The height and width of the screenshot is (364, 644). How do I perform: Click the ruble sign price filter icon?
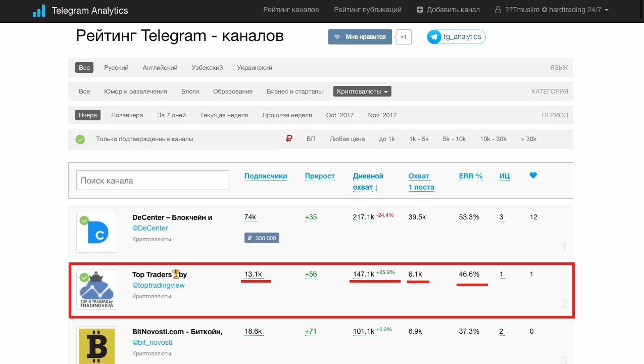(x=289, y=139)
